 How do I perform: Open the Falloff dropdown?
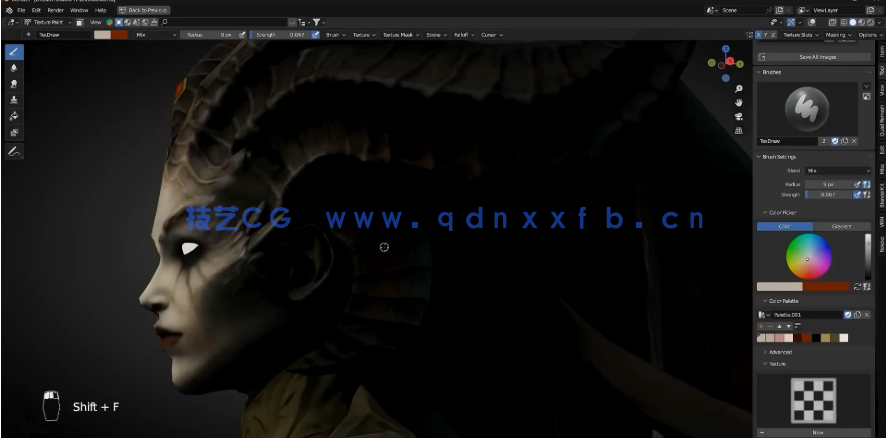click(x=464, y=35)
